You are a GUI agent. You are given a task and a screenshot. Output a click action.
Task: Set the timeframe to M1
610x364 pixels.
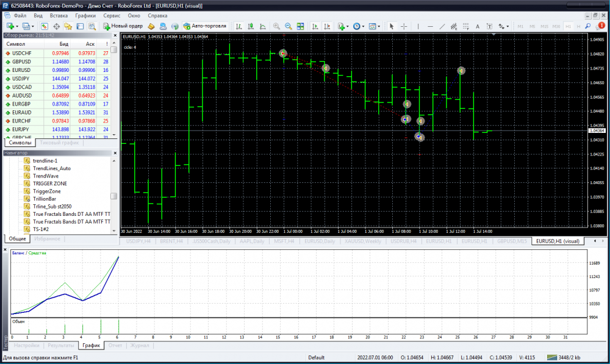[x=520, y=26]
